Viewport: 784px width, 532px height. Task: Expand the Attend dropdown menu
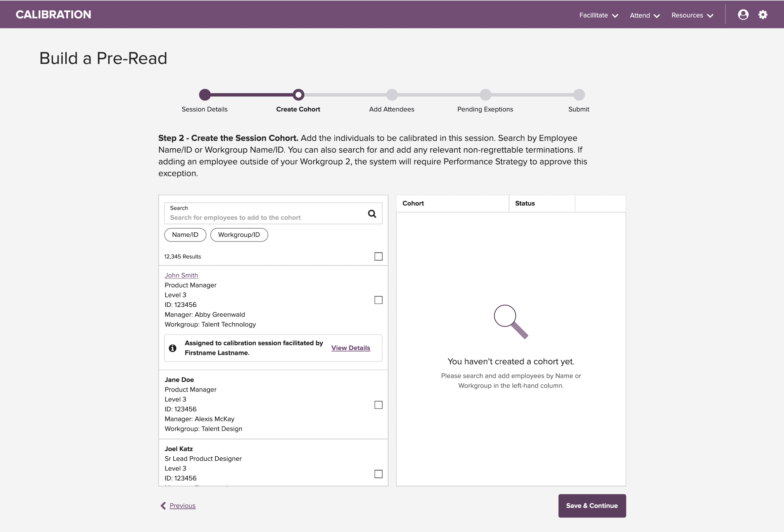(x=645, y=15)
